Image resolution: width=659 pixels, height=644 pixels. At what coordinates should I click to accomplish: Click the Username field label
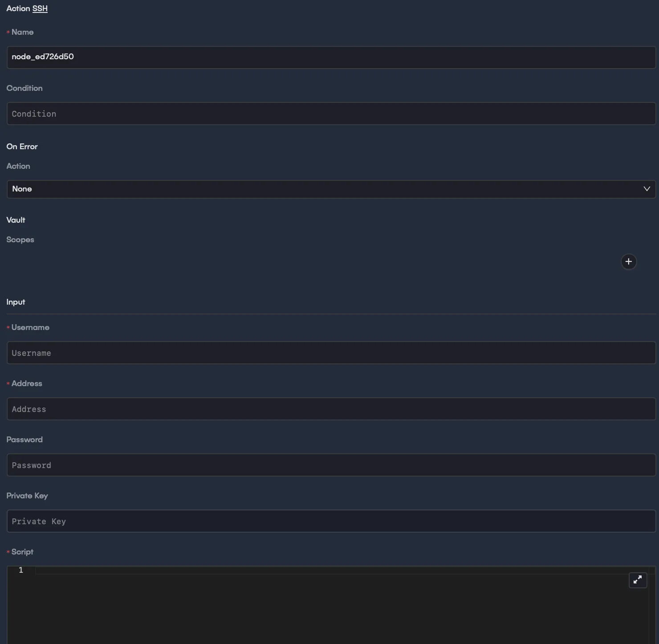tap(30, 327)
